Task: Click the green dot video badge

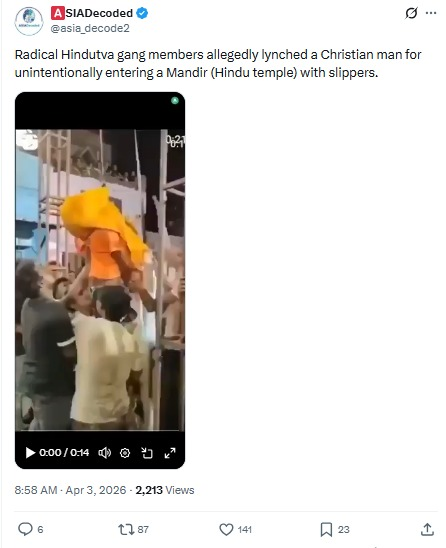Action: point(175,101)
